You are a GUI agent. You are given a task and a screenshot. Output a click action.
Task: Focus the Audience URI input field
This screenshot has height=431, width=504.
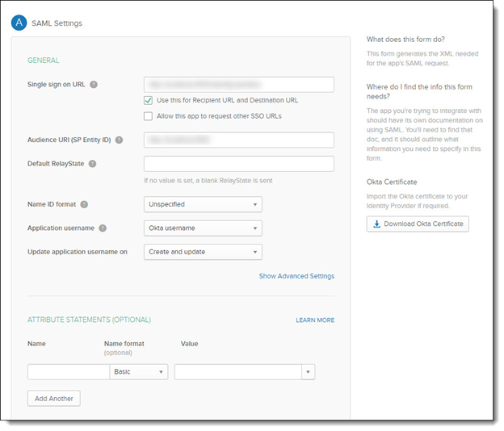pyautogui.click(x=239, y=140)
